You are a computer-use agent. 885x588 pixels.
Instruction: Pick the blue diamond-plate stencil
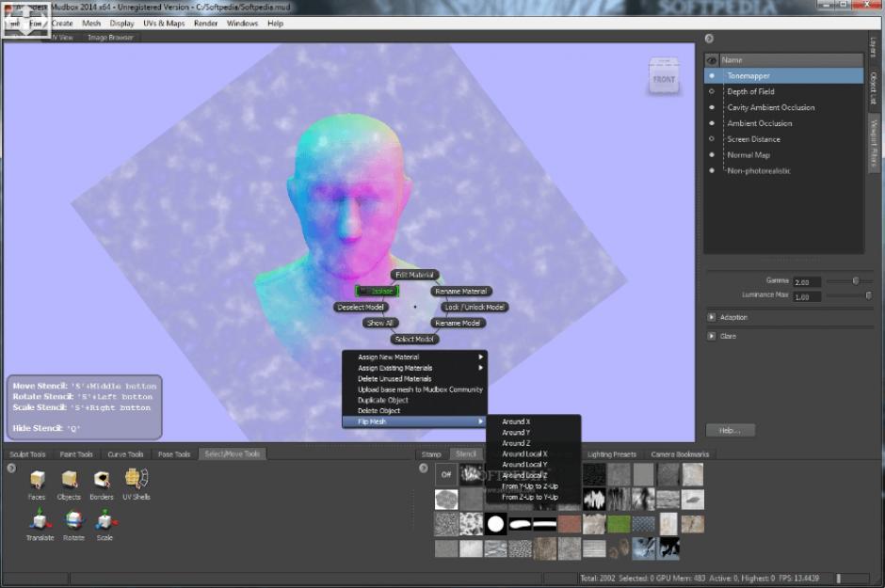643,524
